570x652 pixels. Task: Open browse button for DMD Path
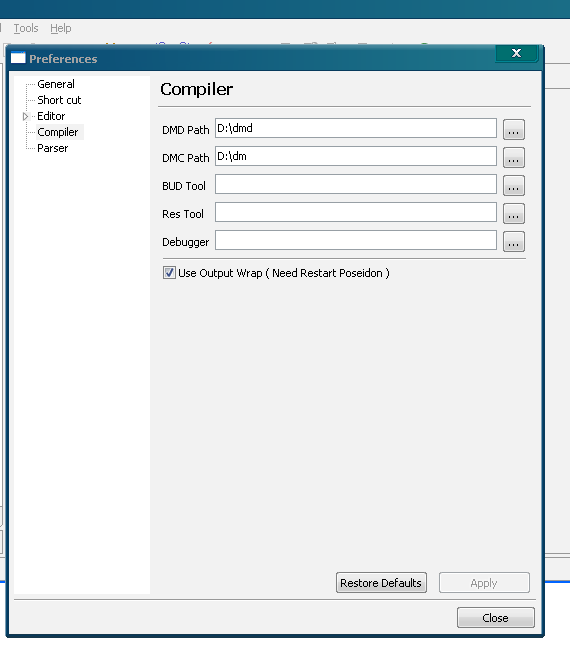[x=514, y=129]
